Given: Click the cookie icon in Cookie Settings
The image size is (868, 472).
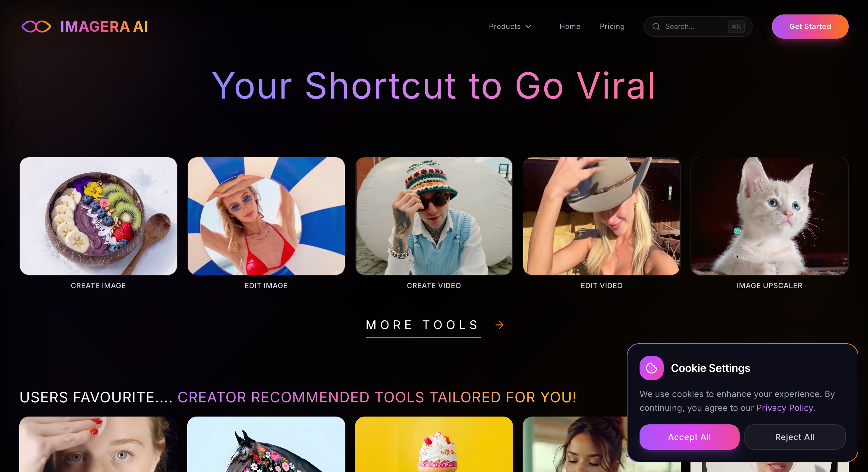Looking at the screenshot, I should point(651,368).
